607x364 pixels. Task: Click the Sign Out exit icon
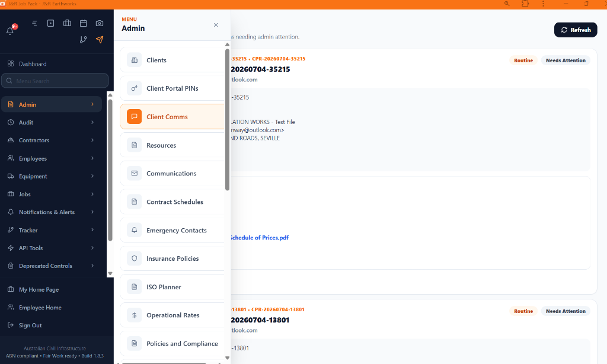pos(11,325)
